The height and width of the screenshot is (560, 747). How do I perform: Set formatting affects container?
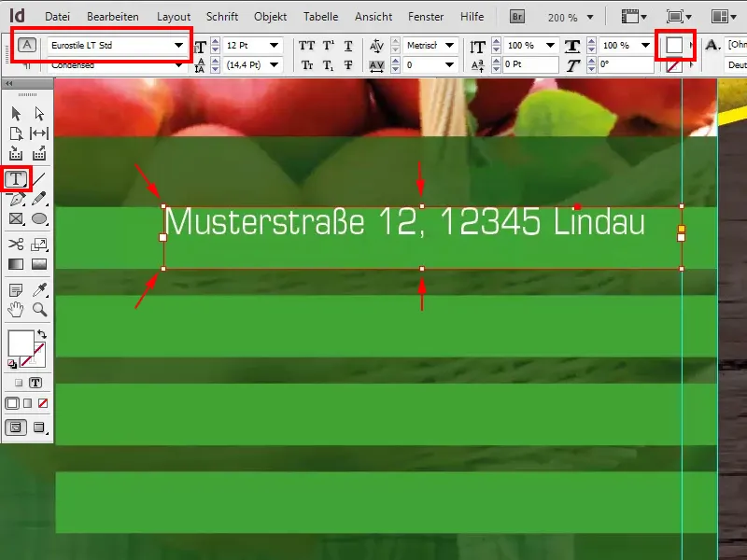coord(19,383)
